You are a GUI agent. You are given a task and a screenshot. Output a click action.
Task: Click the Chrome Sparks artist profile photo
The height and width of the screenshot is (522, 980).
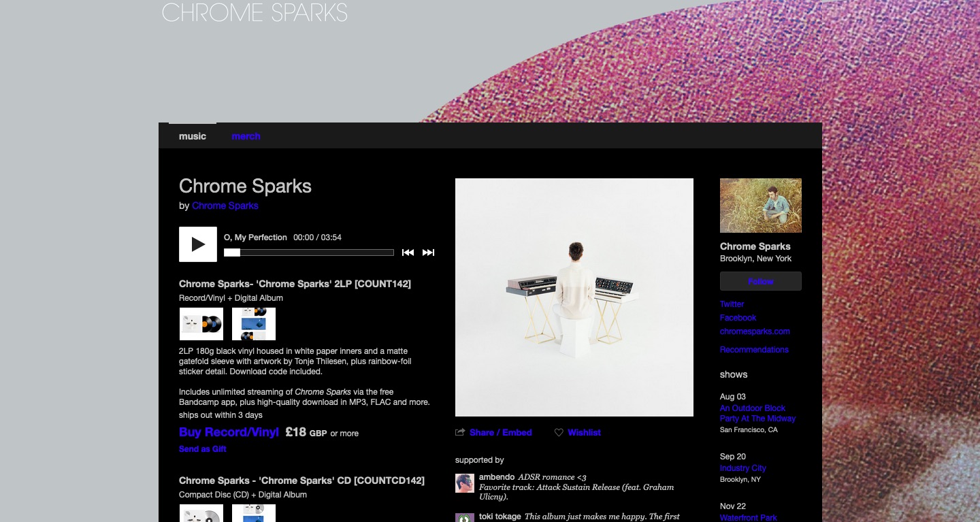coord(760,205)
